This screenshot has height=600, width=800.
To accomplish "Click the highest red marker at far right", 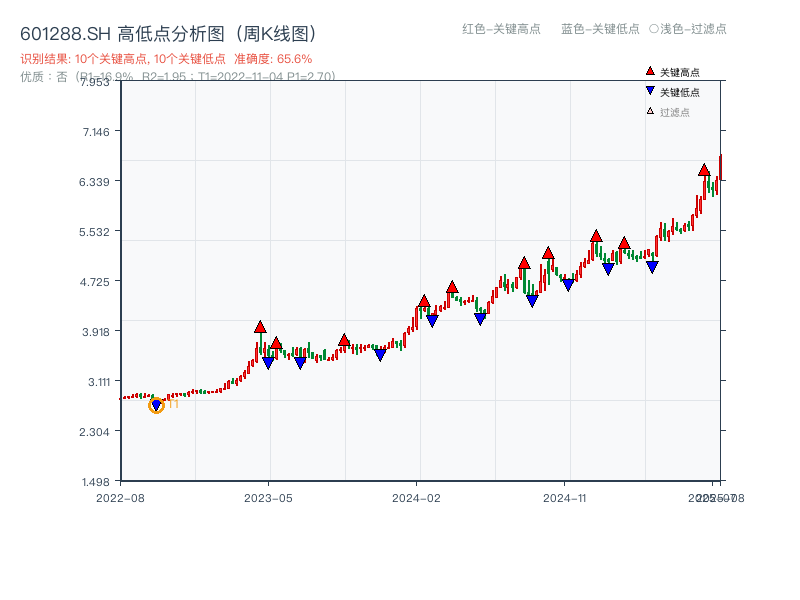I will pyautogui.click(x=704, y=170).
